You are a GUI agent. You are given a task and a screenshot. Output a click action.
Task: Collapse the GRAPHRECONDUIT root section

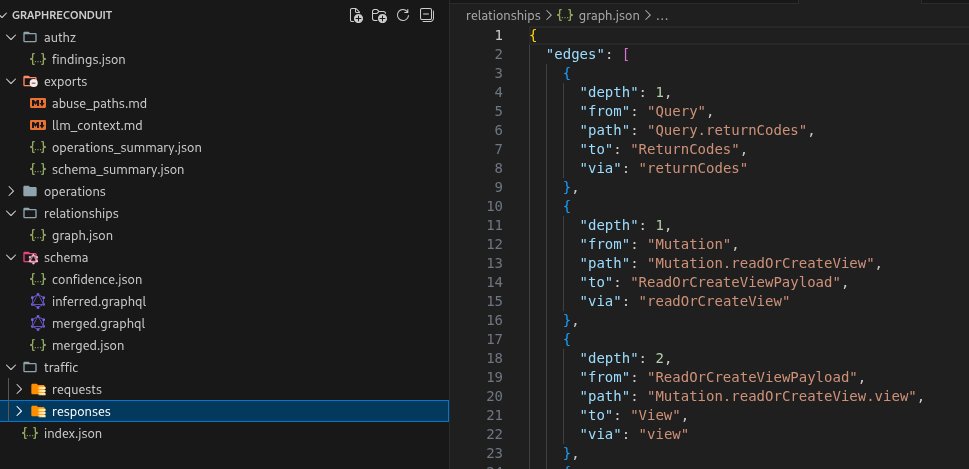click(4, 15)
